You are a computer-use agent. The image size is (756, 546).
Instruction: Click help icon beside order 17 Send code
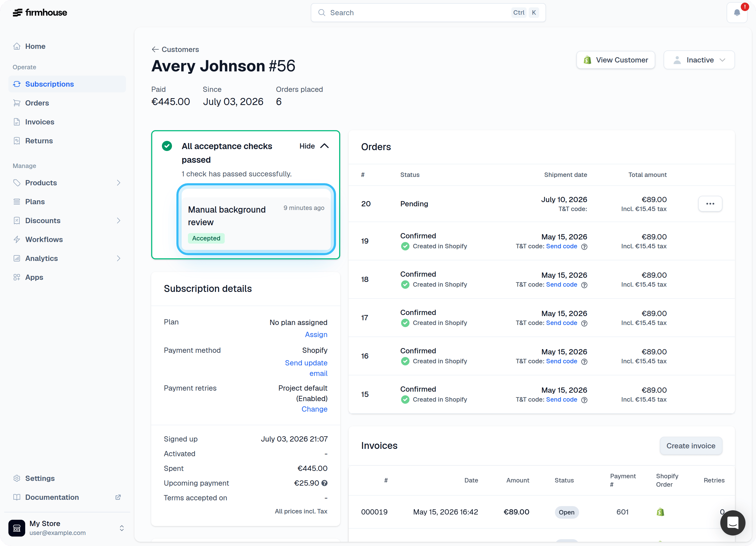pos(584,323)
